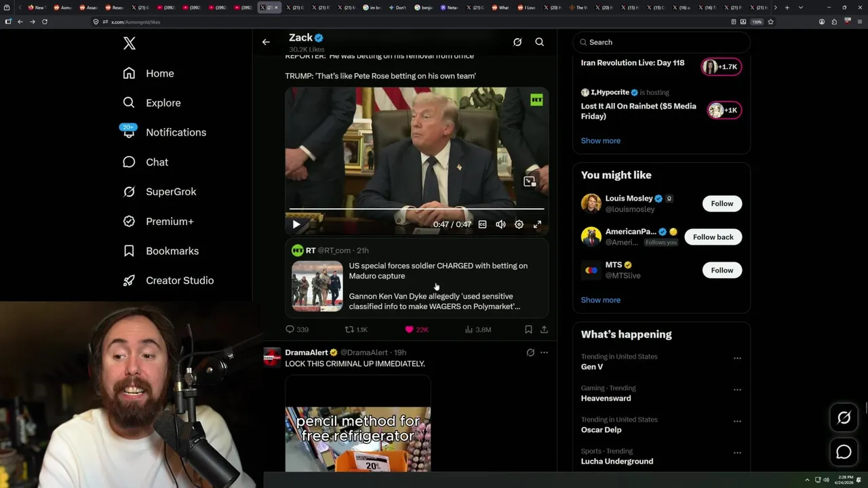Open the AmericanPa... profile avatar
This screenshot has width=868, height=488.
tap(591, 237)
